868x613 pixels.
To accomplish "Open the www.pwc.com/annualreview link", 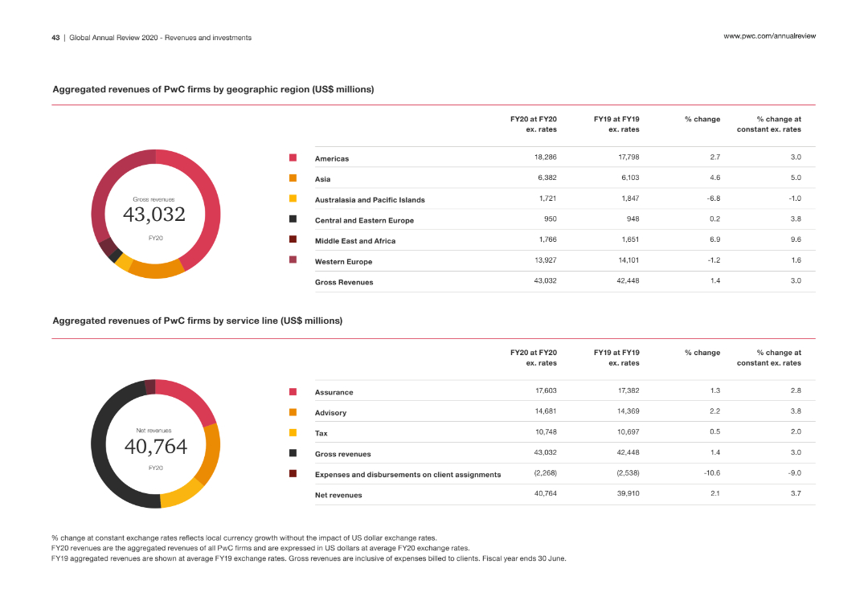I will (x=769, y=36).
